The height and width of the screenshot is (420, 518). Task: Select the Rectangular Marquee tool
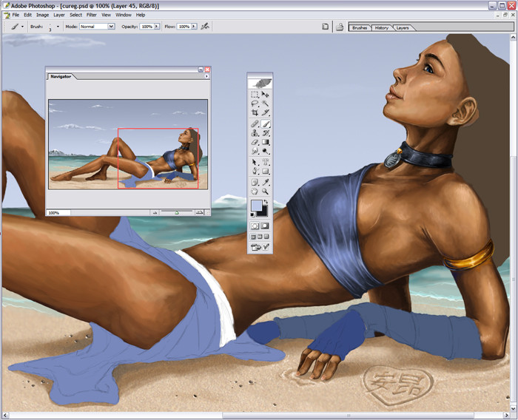[x=255, y=95]
